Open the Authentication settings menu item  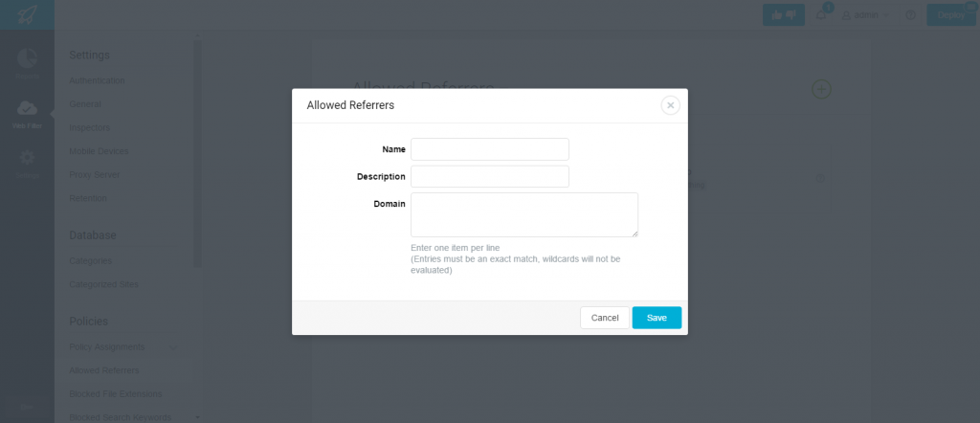pos(97,80)
